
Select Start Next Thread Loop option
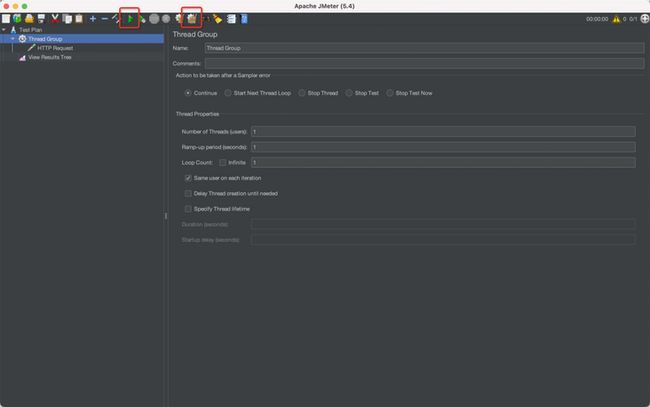[x=228, y=93]
